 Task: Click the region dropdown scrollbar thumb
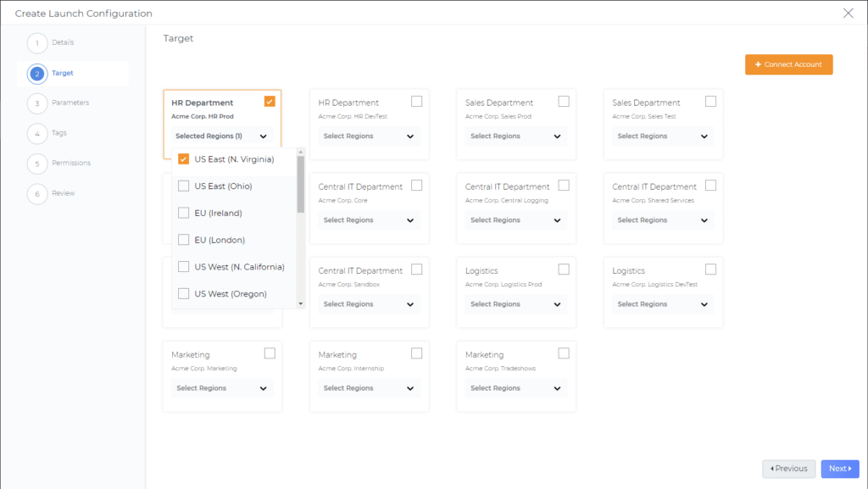click(x=301, y=185)
